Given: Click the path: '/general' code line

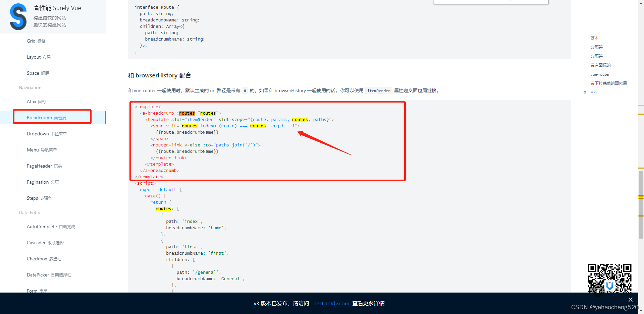Looking at the screenshot, I should [x=199, y=272].
